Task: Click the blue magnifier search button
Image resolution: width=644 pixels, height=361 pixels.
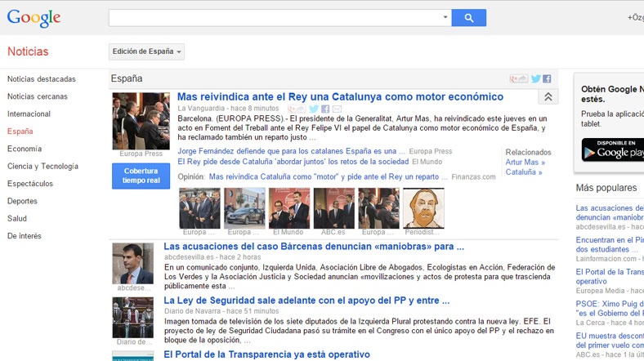Action: (x=468, y=18)
